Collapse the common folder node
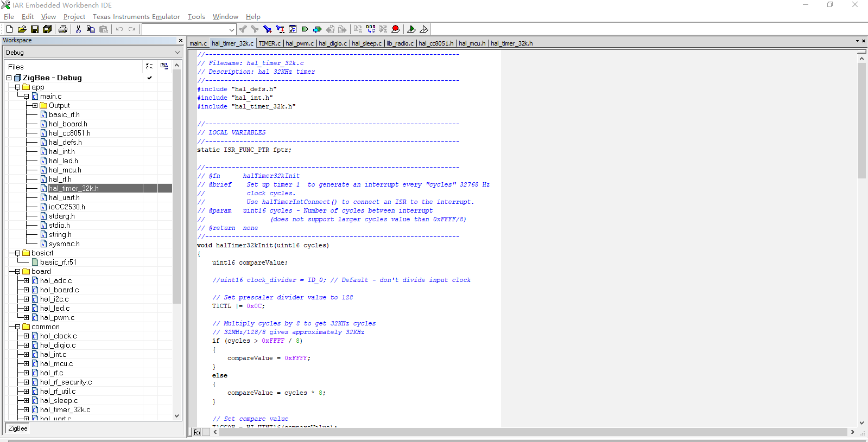868x442 pixels. [x=18, y=327]
